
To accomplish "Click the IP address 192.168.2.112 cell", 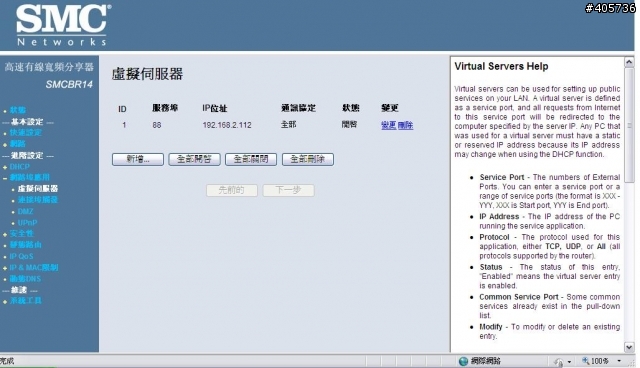I will point(227,125).
